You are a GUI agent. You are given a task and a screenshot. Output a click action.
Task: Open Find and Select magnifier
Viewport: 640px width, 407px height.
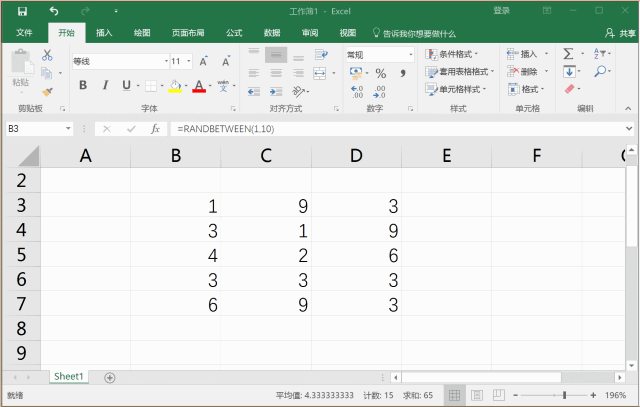click(x=600, y=71)
